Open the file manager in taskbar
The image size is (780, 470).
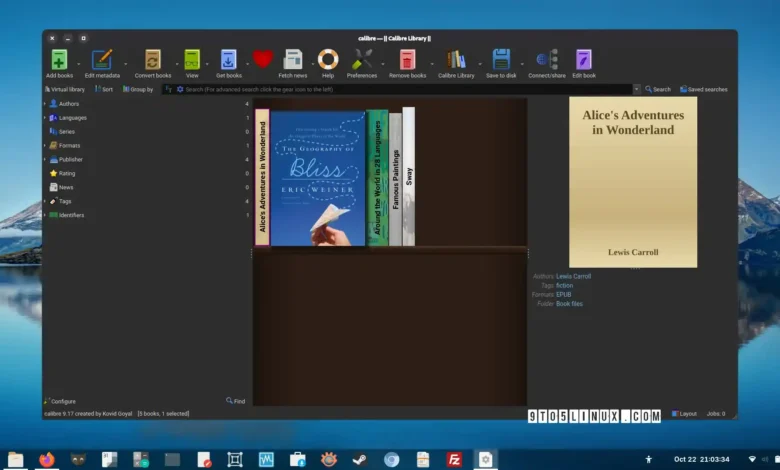pyautogui.click(x=15, y=459)
